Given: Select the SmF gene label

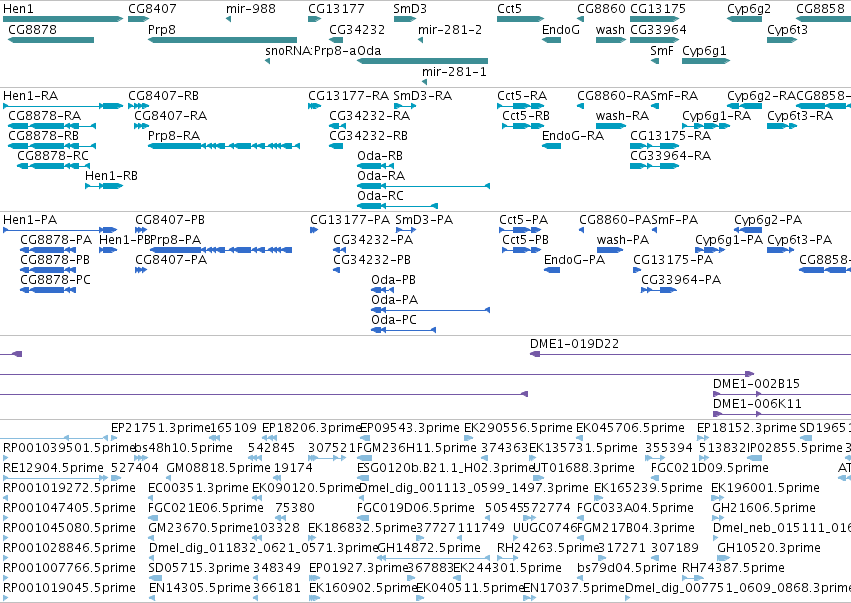Looking at the screenshot, I should click(662, 51).
